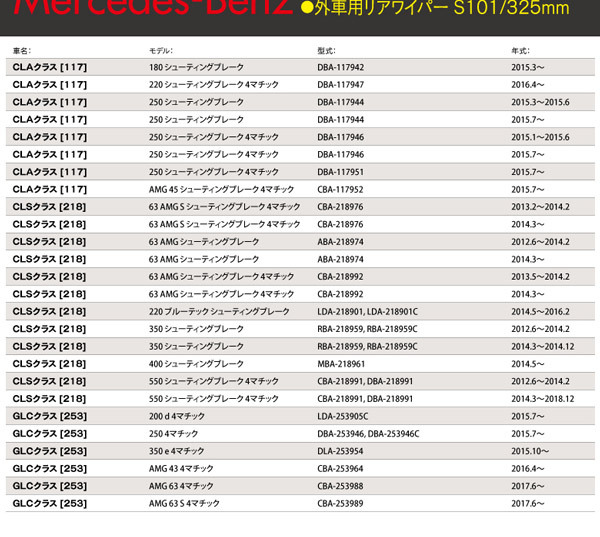
Task: Click year range 2014.3~2018.12
Action: (x=543, y=399)
